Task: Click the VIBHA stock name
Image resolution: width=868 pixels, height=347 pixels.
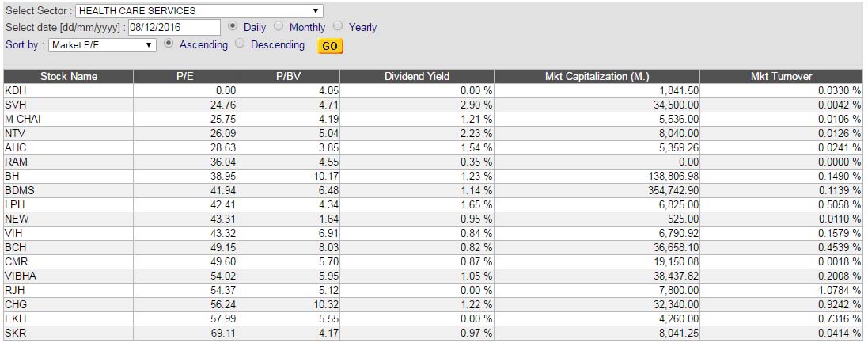Action: pos(21,276)
